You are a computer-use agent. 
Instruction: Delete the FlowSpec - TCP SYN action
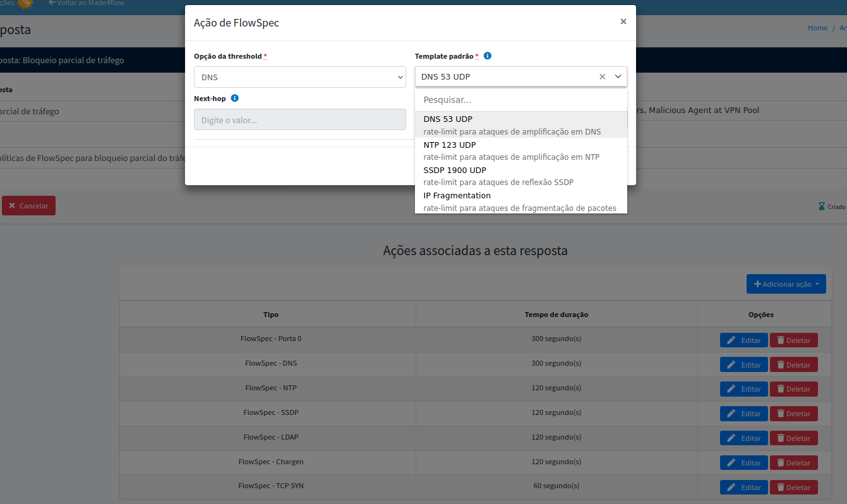point(794,488)
